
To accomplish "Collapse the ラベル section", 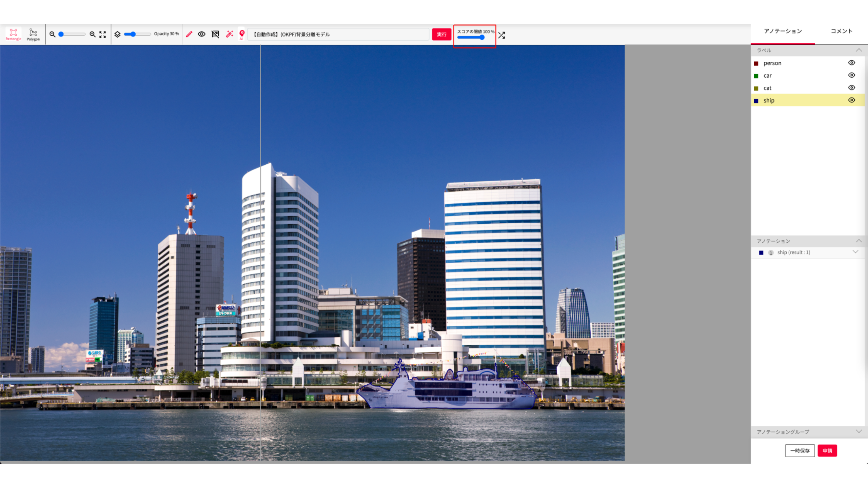I will coord(859,50).
